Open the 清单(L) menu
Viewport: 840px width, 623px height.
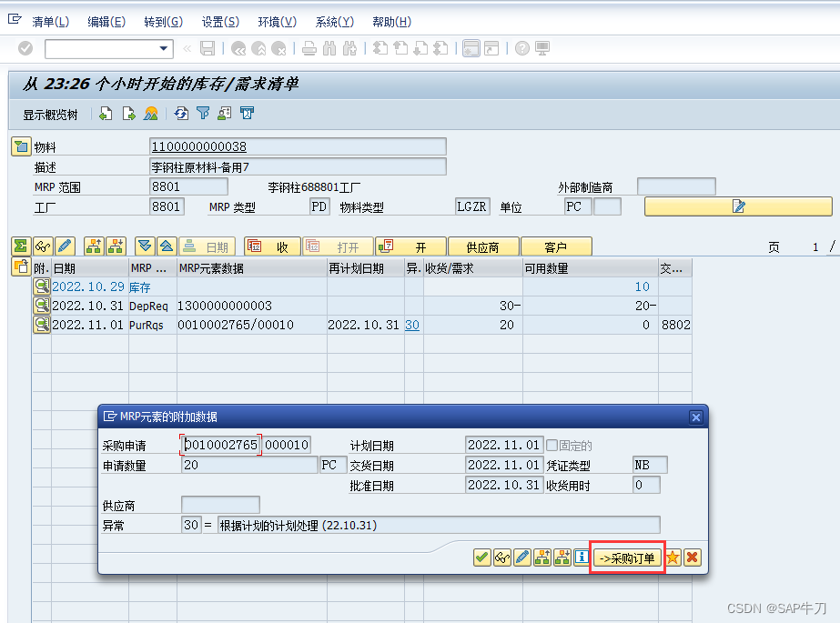(50, 22)
